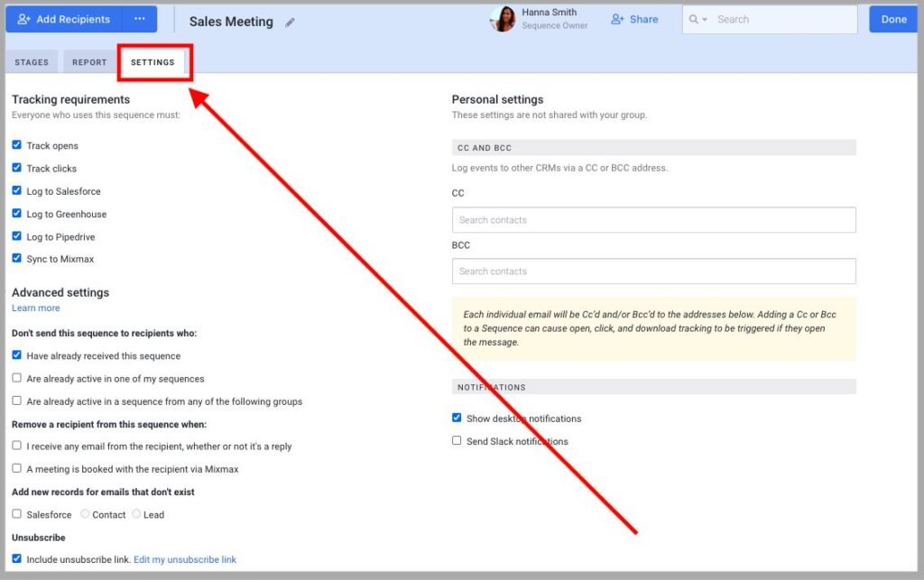Open Edit my unsubscribe link

tap(185, 559)
